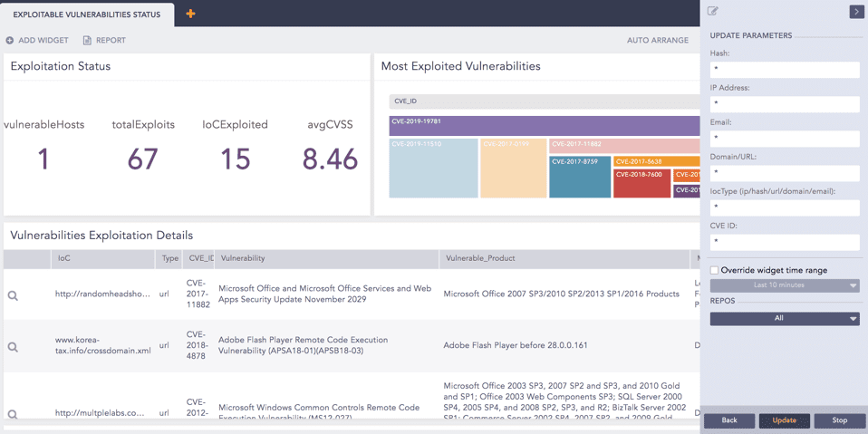Select the CVE-2019-11510 light blue block

[x=433, y=169]
